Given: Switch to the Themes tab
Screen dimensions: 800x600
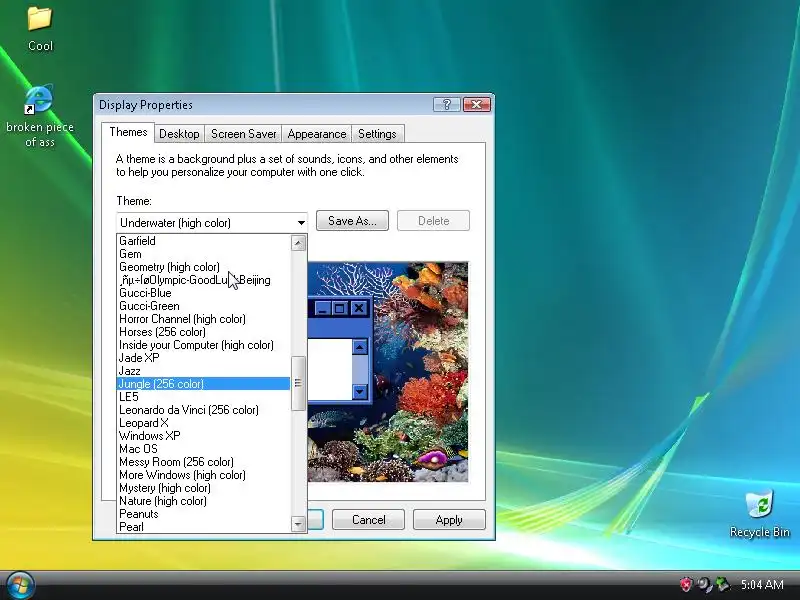Looking at the screenshot, I should [x=128, y=132].
